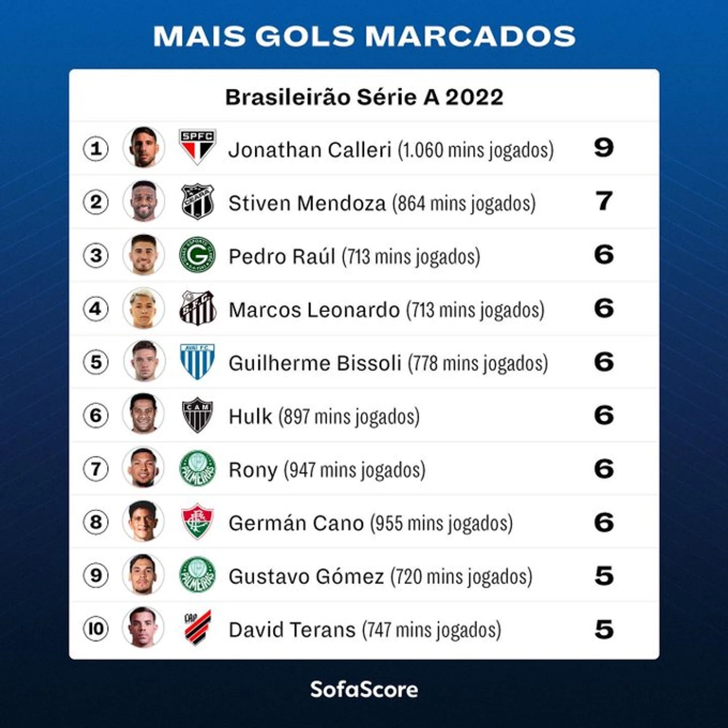Click the green Goiás crest
Viewport: 728px width, 728px height.
point(197,255)
